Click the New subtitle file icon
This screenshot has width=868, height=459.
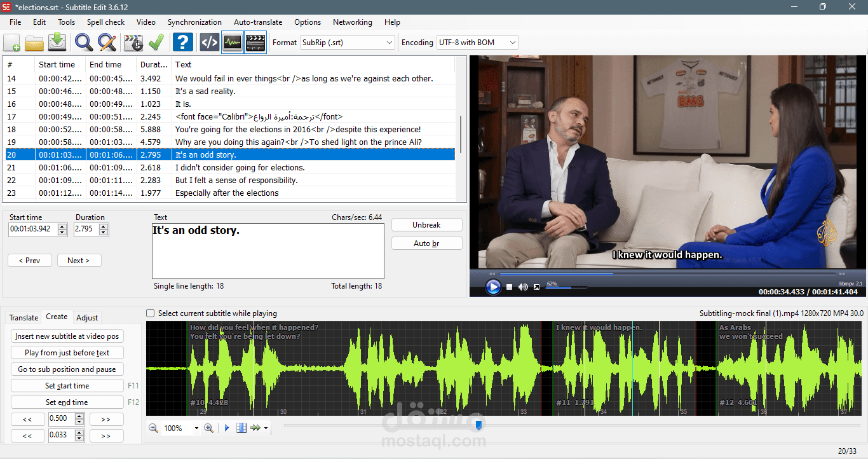click(12, 43)
